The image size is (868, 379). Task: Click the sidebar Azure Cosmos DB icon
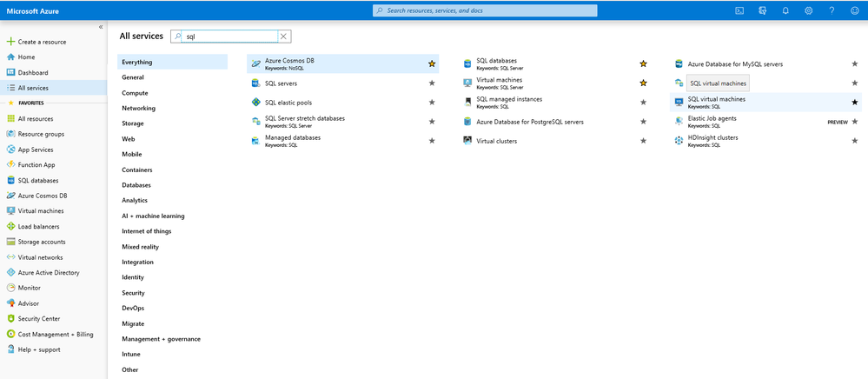[10, 196]
